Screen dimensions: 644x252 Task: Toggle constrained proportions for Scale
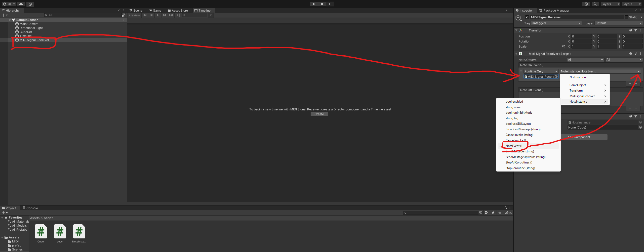[x=564, y=47]
